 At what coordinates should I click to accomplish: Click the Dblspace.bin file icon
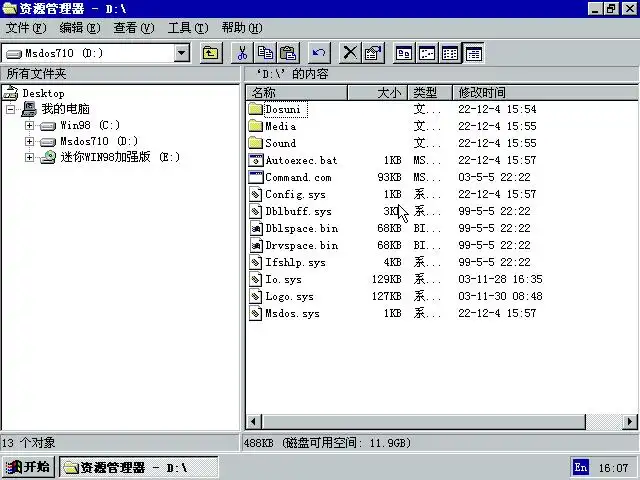[x=256, y=228]
